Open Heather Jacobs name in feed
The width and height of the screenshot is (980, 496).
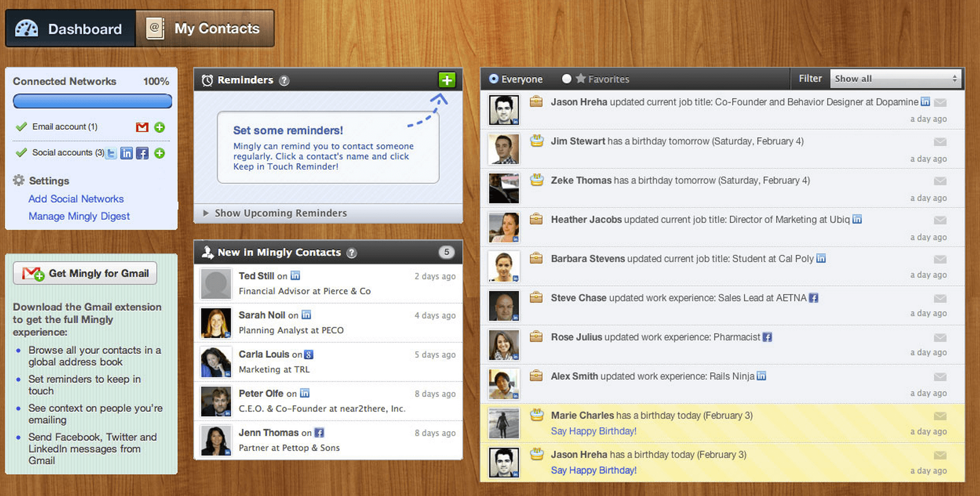pyautogui.click(x=586, y=220)
